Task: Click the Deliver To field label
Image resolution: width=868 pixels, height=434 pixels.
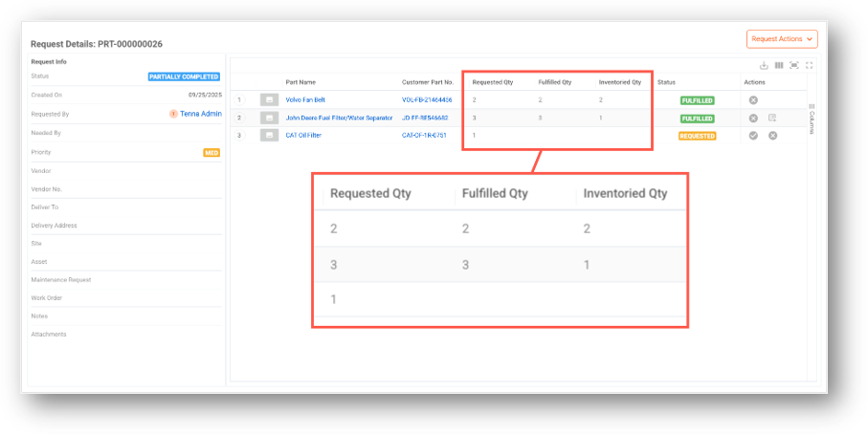Action: [44, 206]
